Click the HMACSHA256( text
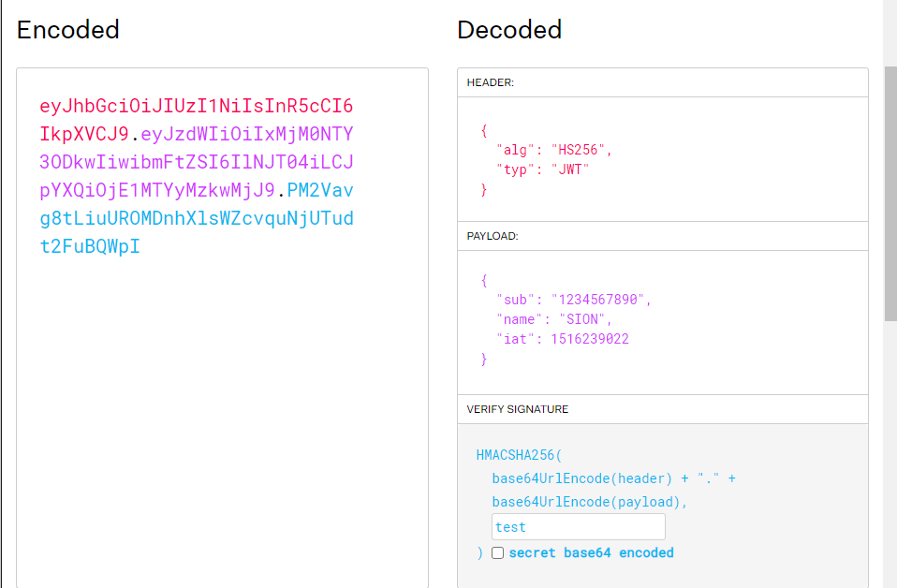The width and height of the screenshot is (897, 588). [520, 455]
